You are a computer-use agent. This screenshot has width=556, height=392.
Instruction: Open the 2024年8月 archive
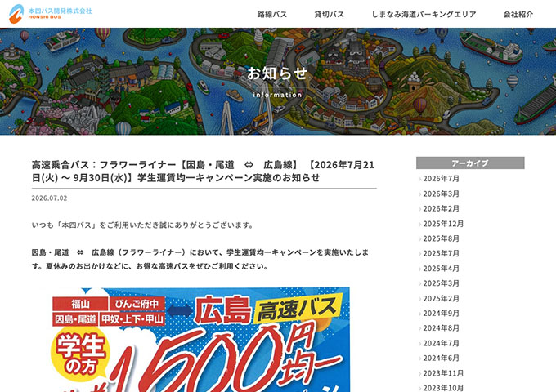pyautogui.click(x=441, y=328)
